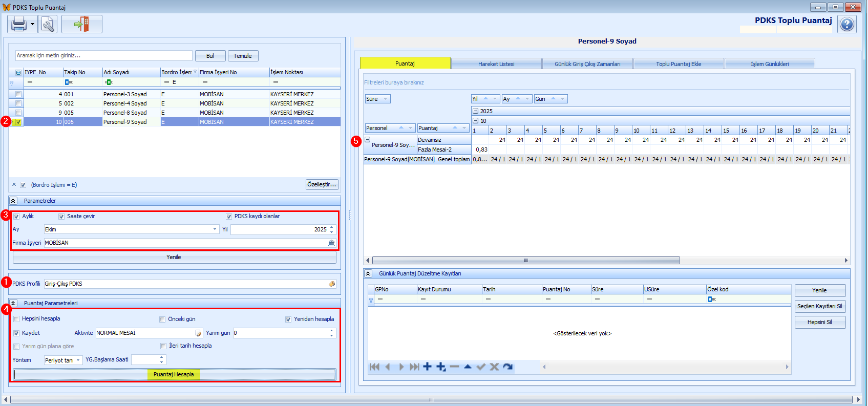The width and height of the screenshot is (868, 406).
Task: Click the printer icon in the toolbar
Action: pos(18,24)
